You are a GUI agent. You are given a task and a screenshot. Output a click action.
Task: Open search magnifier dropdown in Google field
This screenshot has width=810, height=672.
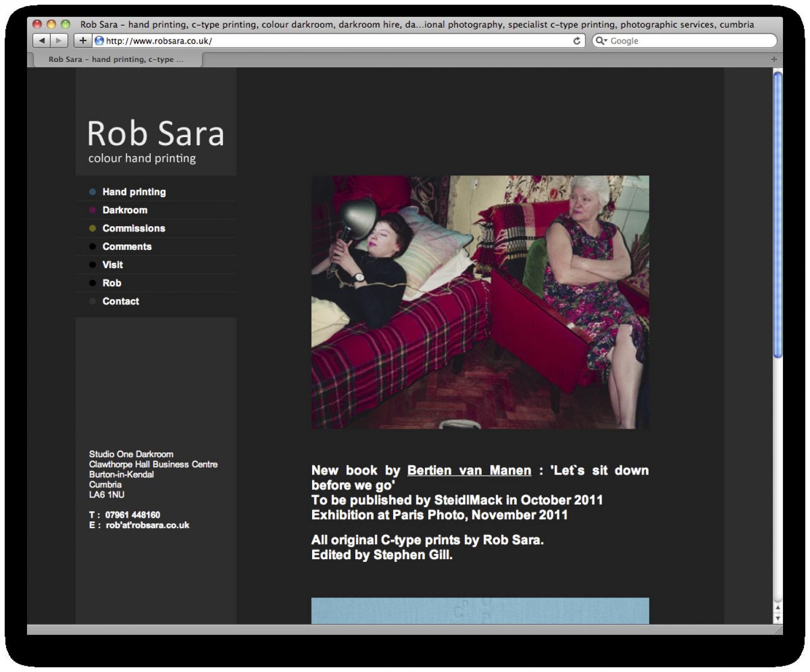coord(601,40)
